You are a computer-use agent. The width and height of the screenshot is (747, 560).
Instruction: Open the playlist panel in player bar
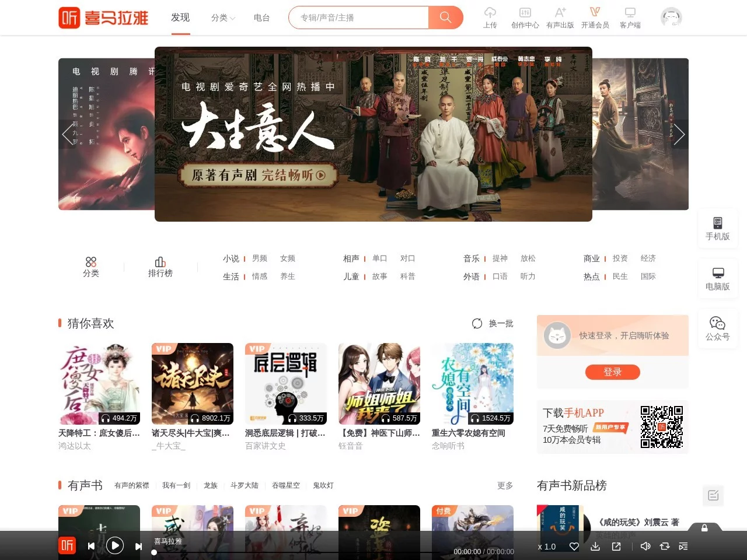pyautogui.click(x=683, y=546)
